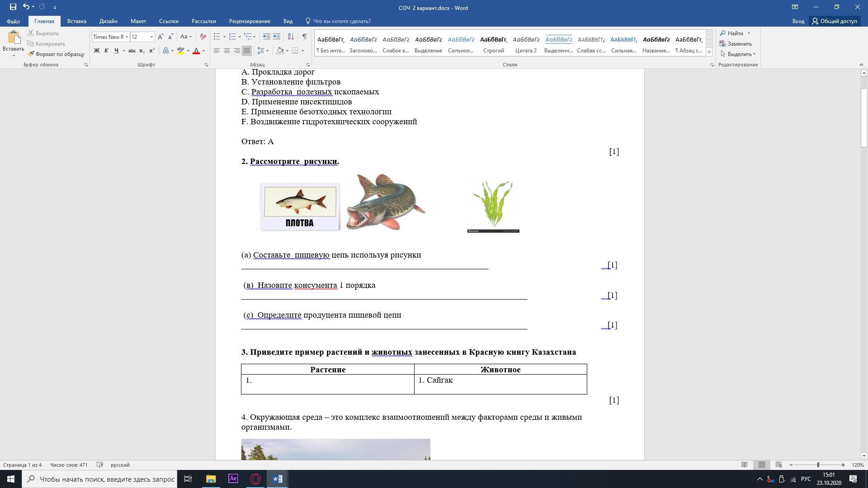Click zoom slider handle in status bar

818,465
